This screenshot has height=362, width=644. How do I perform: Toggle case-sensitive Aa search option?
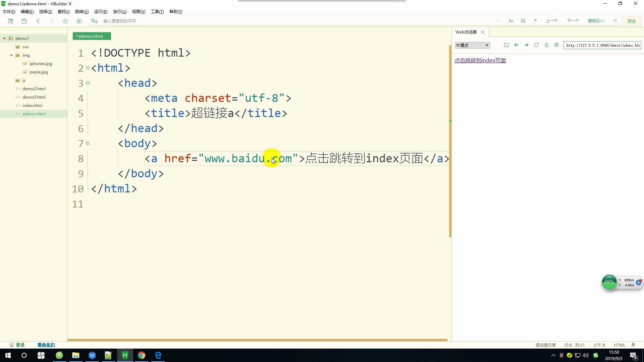[511, 21]
